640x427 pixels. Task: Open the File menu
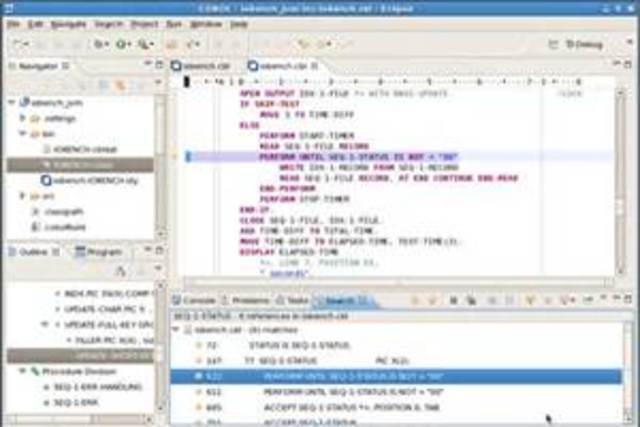pyautogui.click(x=13, y=24)
